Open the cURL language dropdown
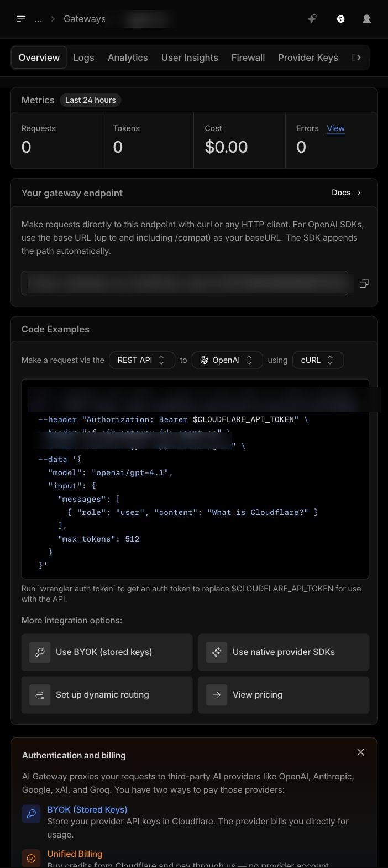The width and height of the screenshot is (388, 868). point(318,360)
